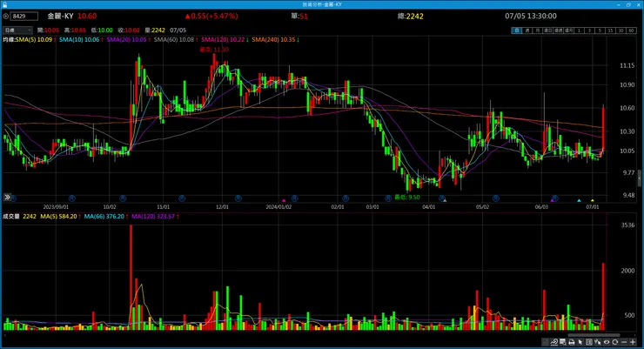Click the 3536 volume axis label

(x=627, y=225)
